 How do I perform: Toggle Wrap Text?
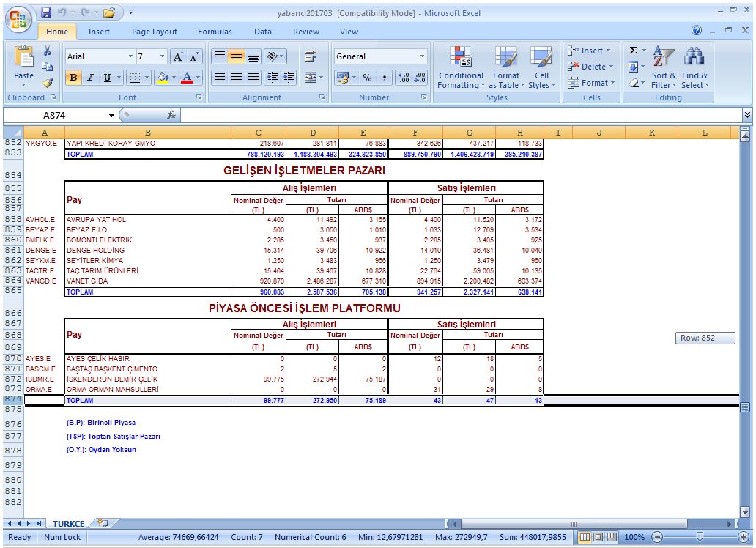(311, 57)
